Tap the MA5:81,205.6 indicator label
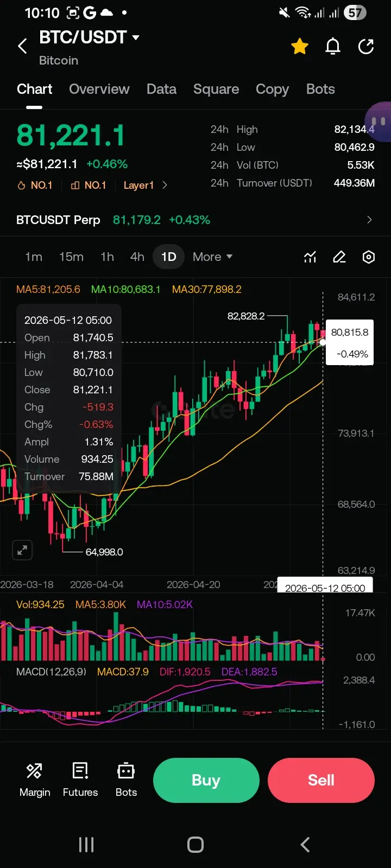Image resolution: width=391 pixels, height=868 pixels. tap(48, 289)
